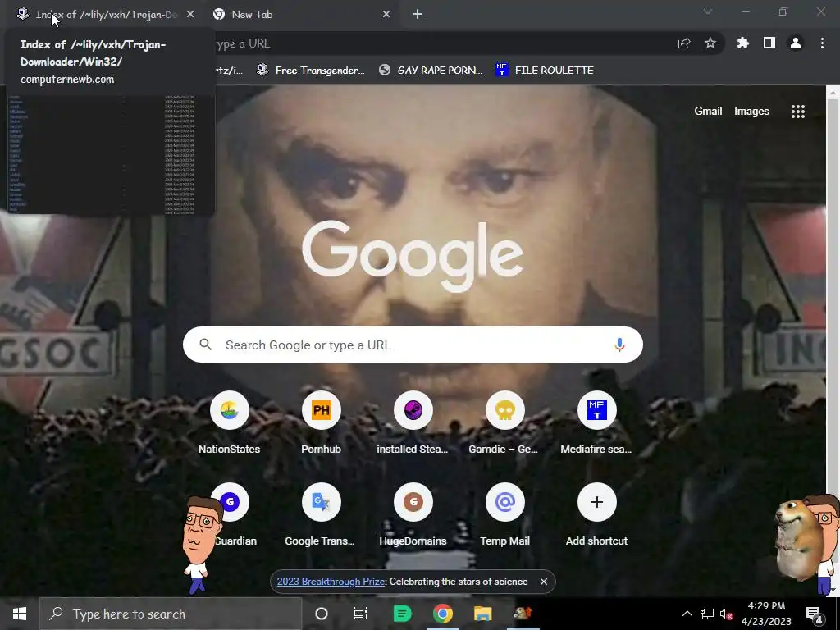Viewport: 840px width, 630px height.
Task: Open the installed Steam shortcut
Action: (x=413, y=423)
